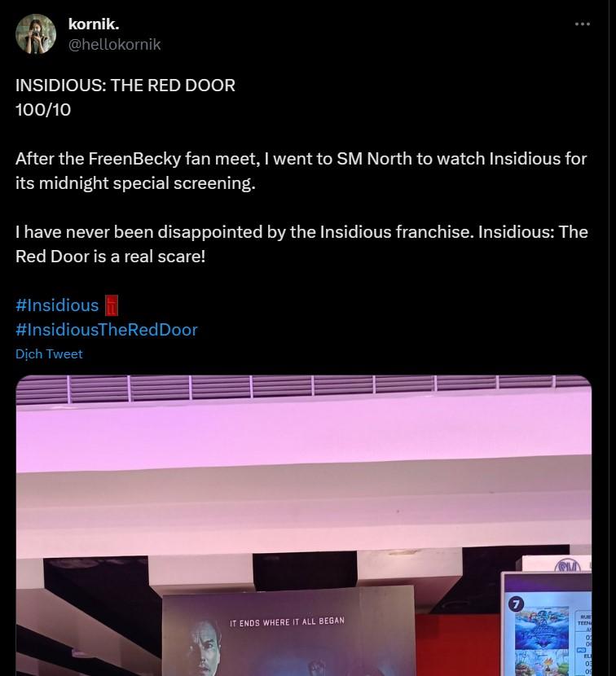Click the SM logo atop the schedule screen

click(568, 565)
